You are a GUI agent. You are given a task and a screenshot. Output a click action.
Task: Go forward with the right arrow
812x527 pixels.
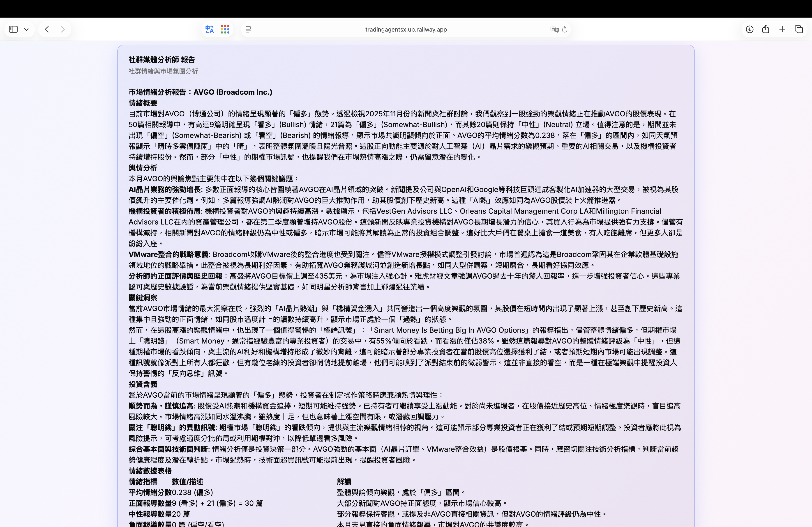[x=62, y=29]
